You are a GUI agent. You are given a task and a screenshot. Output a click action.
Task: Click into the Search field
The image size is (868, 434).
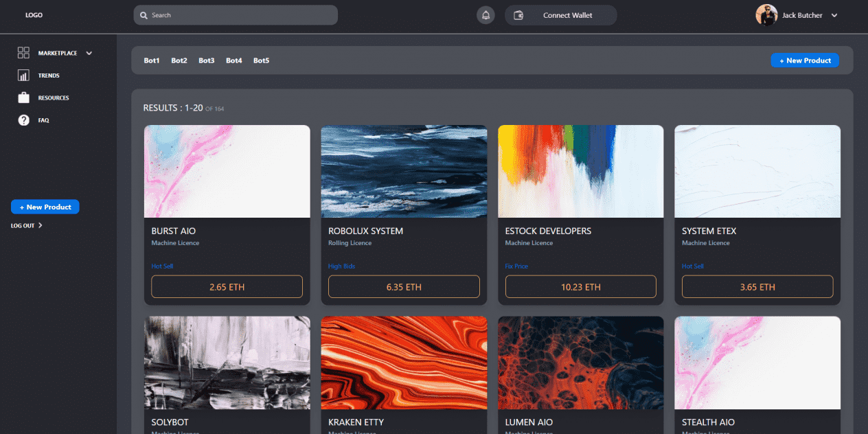pyautogui.click(x=236, y=15)
